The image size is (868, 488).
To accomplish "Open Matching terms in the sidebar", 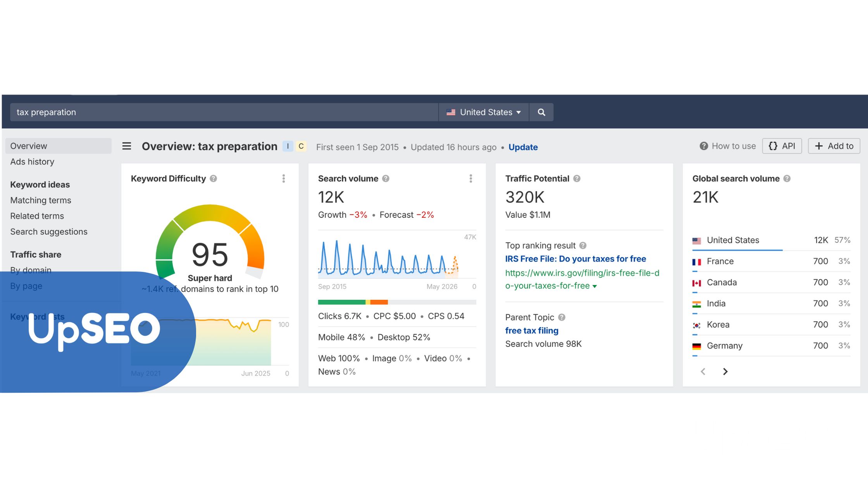I will [x=41, y=200].
